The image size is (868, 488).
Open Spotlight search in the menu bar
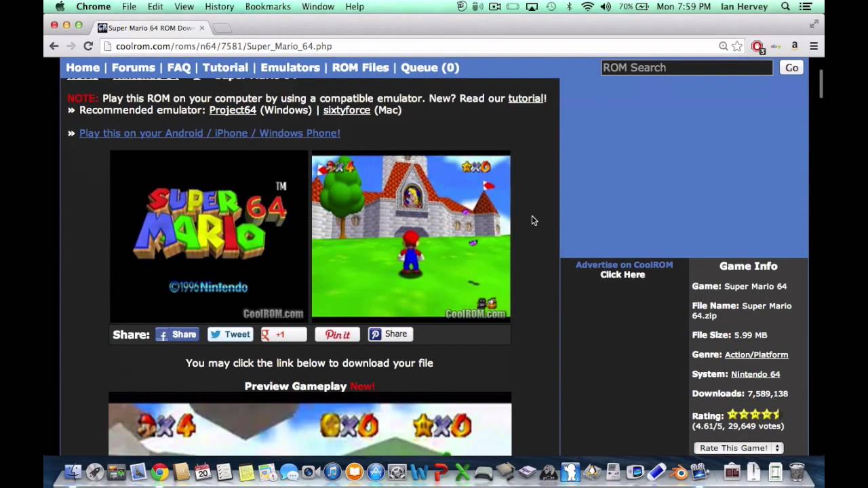click(785, 7)
